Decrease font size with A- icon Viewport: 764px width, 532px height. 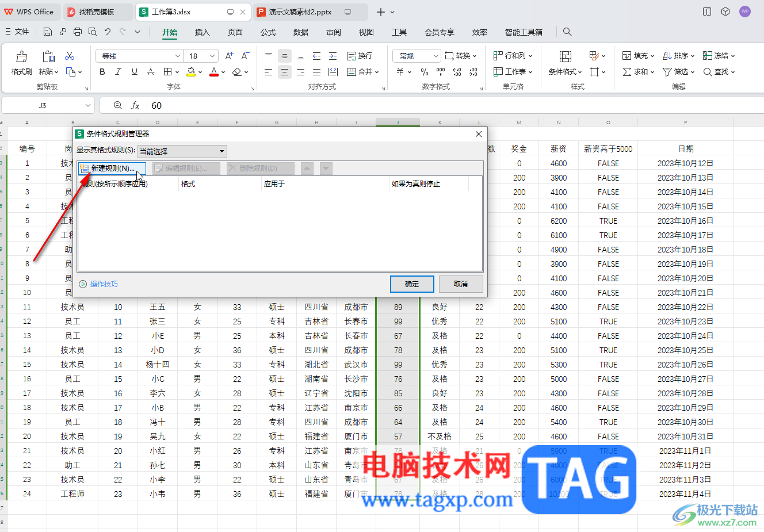[x=245, y=56]
